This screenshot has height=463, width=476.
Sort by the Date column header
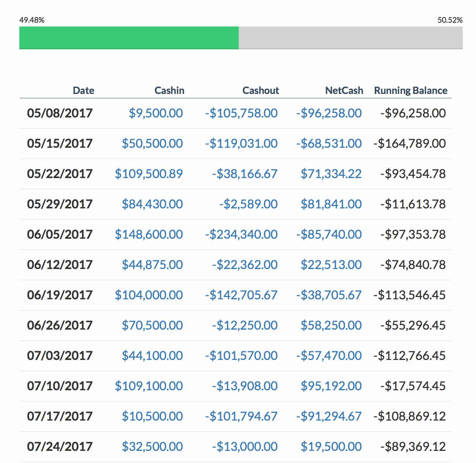click(x=84, y=91)
